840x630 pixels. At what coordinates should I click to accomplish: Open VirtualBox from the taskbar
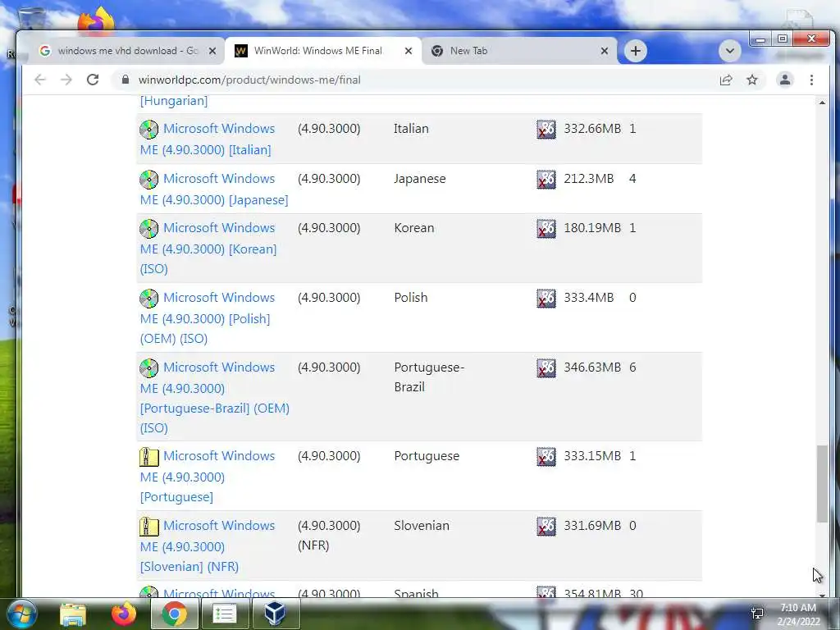[275, 614]
